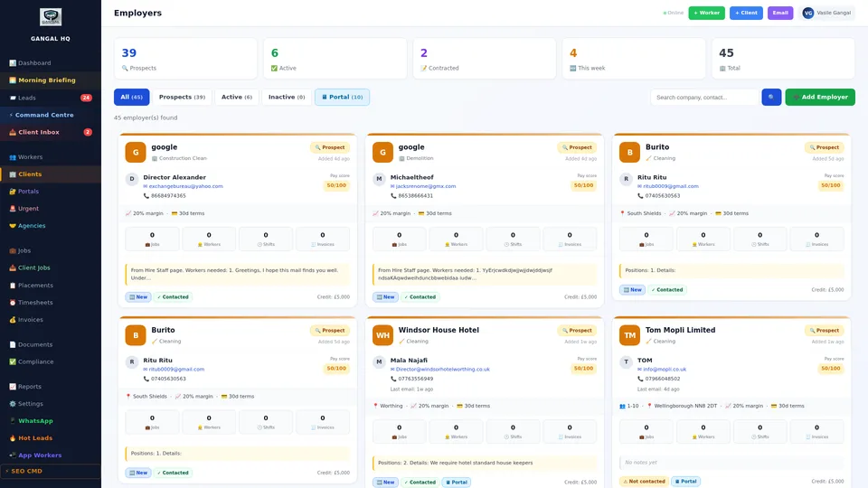The width and height of the screenshot is (868, 488).
Task: Go to Placements
Action: point(51,286)
